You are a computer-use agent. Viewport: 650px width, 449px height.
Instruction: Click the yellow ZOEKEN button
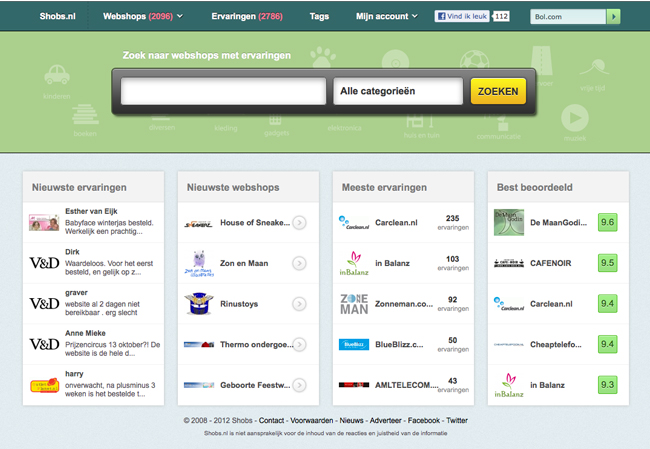point(498,91)
